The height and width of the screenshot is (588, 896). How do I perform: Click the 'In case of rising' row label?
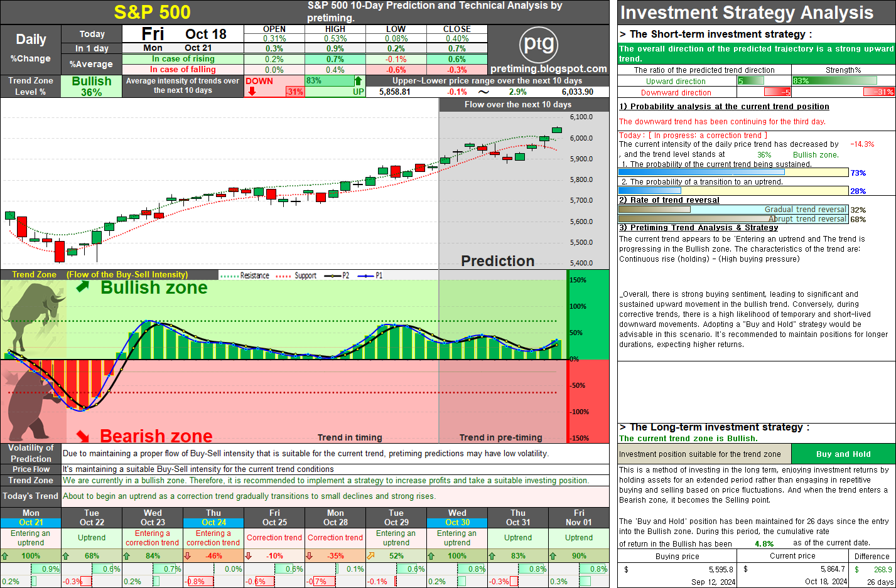click(x=183, y=59)
